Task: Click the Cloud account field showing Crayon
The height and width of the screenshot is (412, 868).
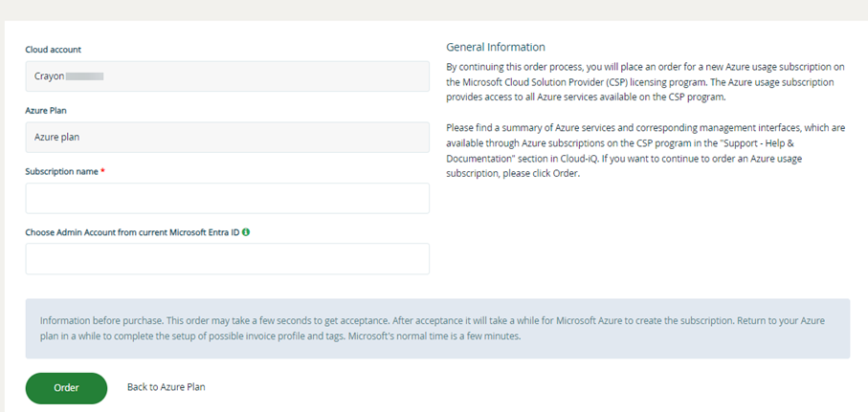Action: (x=227, y=76)
